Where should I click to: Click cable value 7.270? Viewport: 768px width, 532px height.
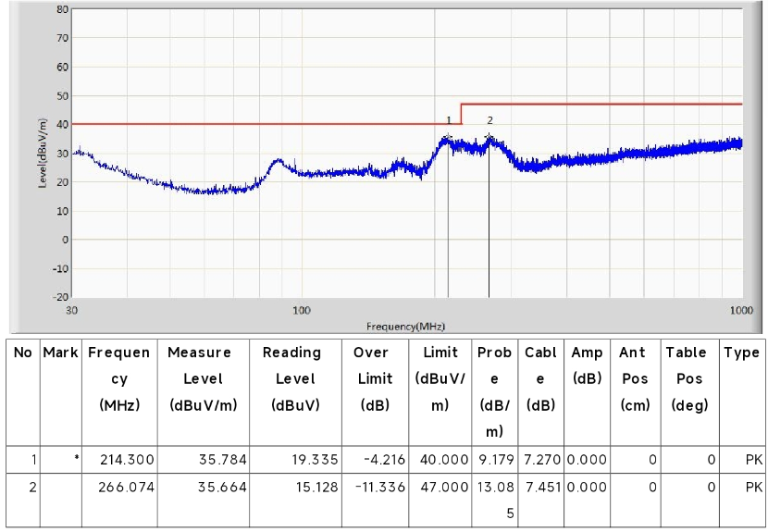542,460
